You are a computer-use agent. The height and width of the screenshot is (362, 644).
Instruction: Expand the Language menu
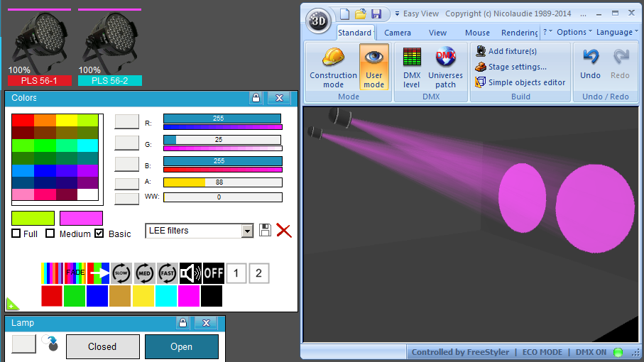point(617,32)
